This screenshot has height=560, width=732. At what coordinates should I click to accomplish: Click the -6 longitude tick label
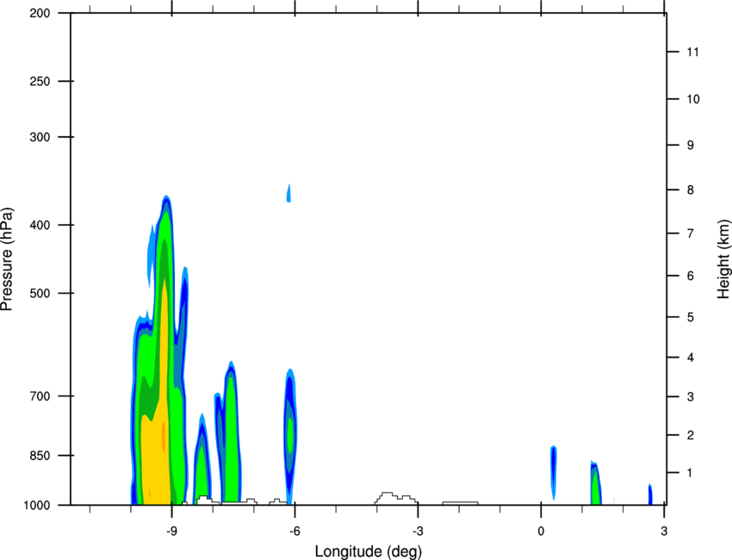click(x=295, y=532)
